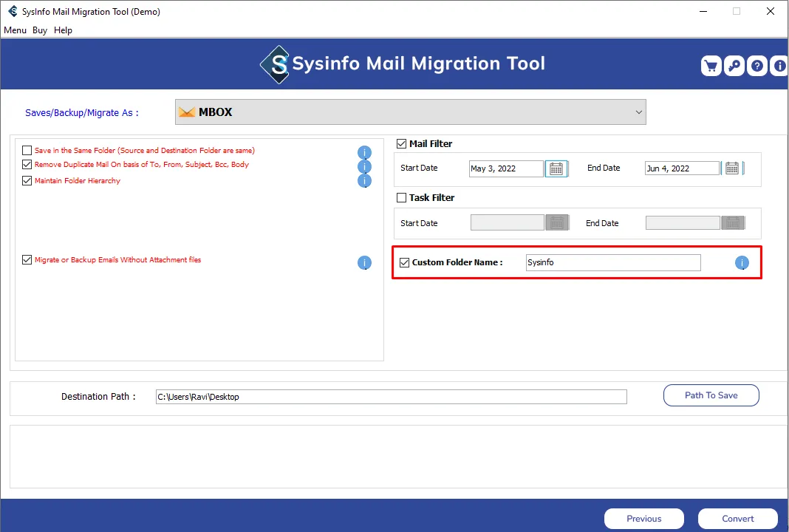Enable the Task Filter checkbox
This screenshot has width=789, height=532.
tap(402, 198)
